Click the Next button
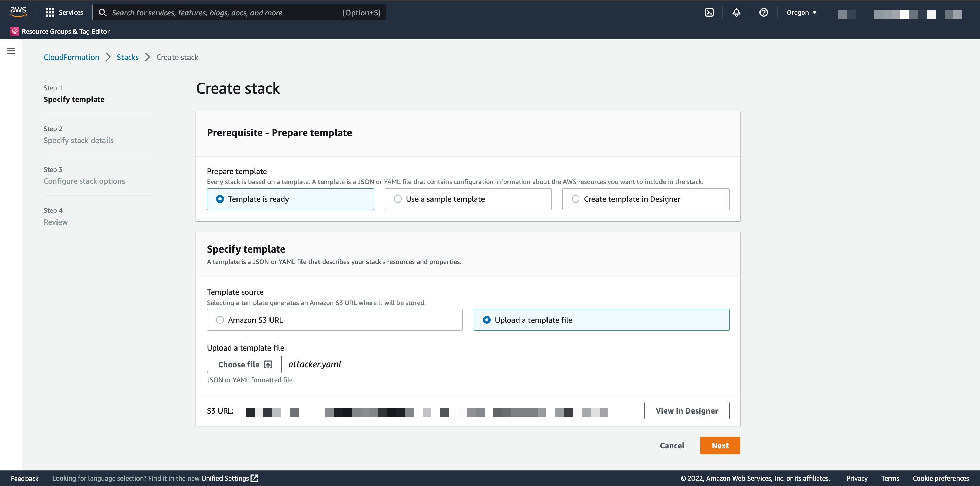 (720, 445)
